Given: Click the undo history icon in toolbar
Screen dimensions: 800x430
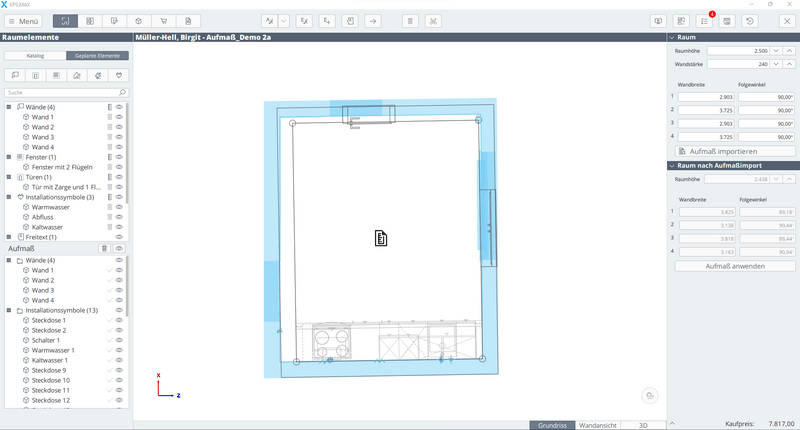Looking at the screenshot, I should click(x=751, y=20).
